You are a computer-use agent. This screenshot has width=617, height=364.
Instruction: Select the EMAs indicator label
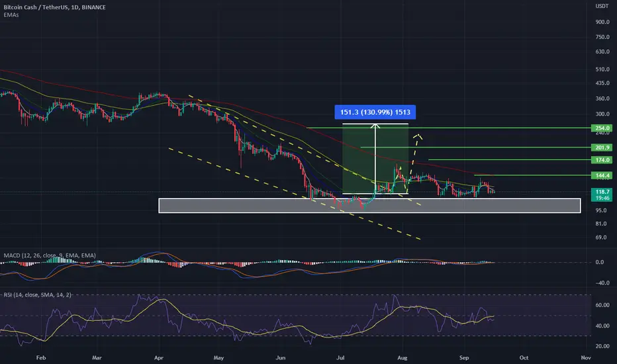click(x=11, y=15)
